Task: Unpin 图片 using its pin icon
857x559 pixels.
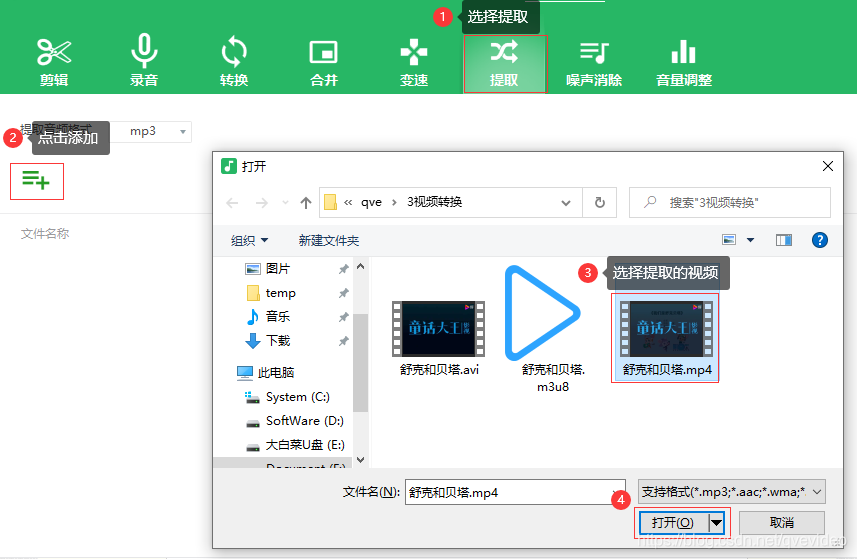Action: 343,269
